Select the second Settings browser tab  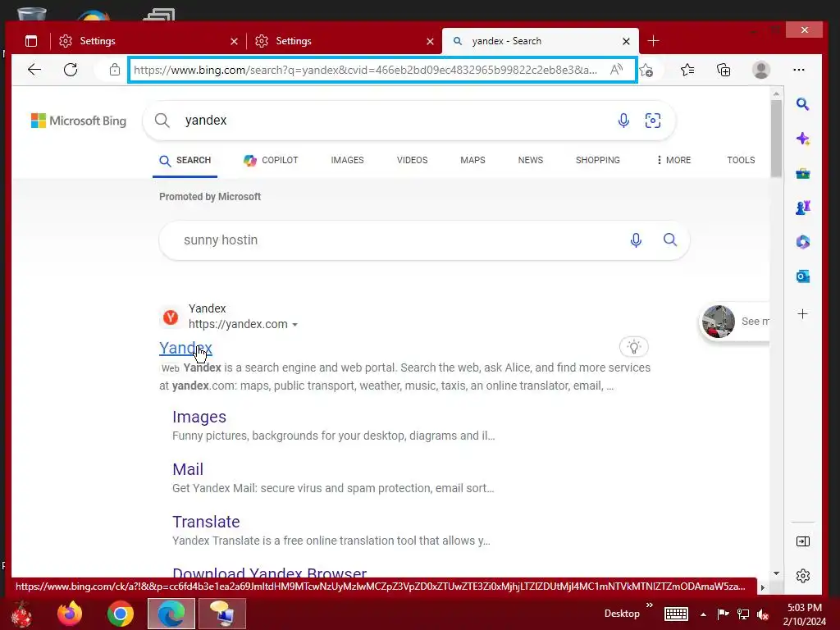pos(343,41)
